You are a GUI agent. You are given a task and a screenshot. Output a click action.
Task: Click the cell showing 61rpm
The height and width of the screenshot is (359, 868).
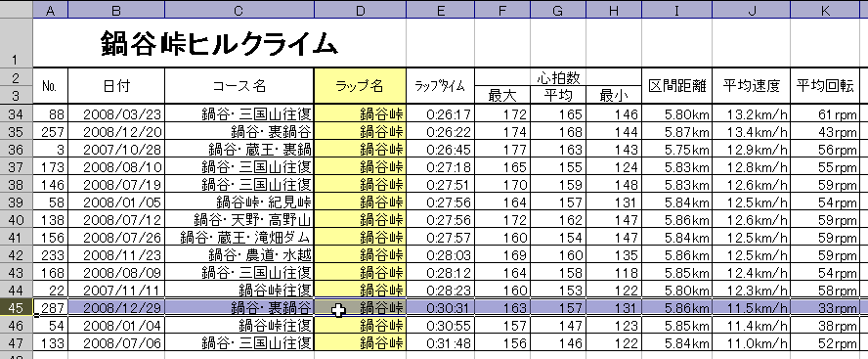tap(825, 114)
